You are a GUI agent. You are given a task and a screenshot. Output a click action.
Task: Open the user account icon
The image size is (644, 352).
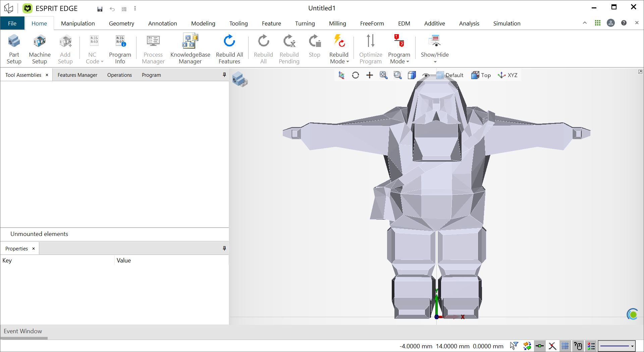(x=611, y=23)
